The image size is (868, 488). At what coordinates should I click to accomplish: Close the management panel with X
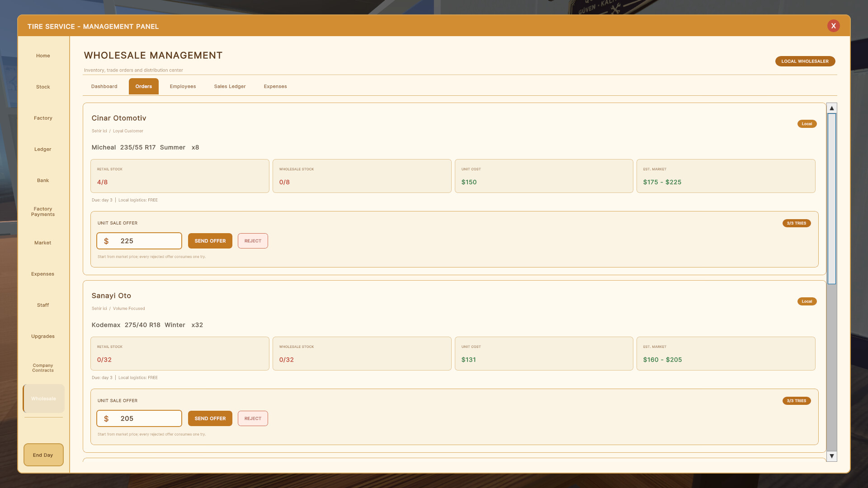pyautogui.click(x=833, y=26)
